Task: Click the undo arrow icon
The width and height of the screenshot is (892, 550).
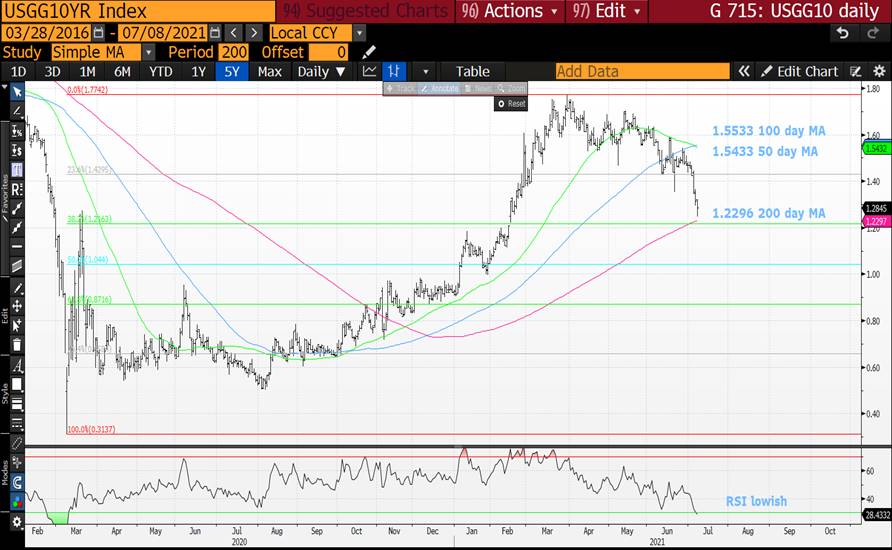Action: pyautogui.click(x=843, y=33)
